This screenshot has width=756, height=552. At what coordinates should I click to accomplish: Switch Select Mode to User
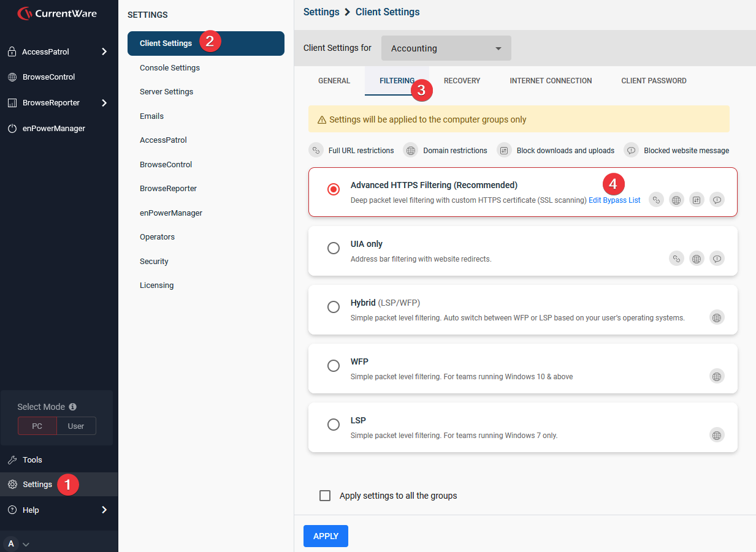point(76,426)
